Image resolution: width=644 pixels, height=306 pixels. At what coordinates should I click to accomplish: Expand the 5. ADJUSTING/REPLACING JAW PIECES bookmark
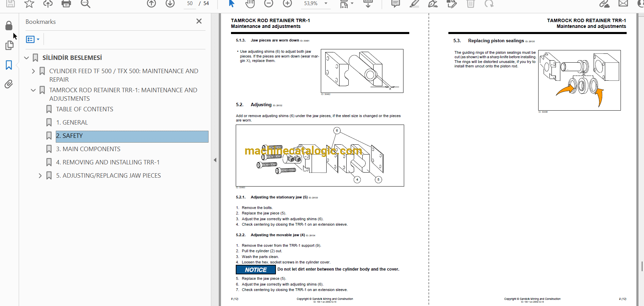[40, 176]
